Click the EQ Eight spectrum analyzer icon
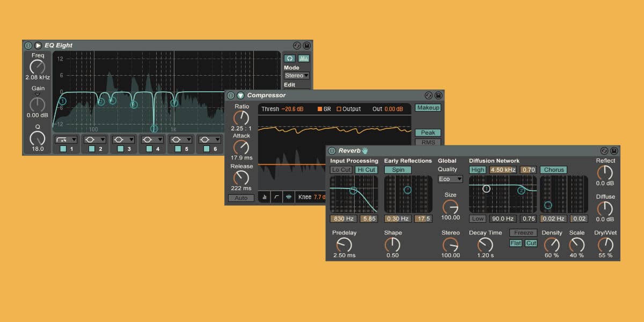 click(304, 58)
